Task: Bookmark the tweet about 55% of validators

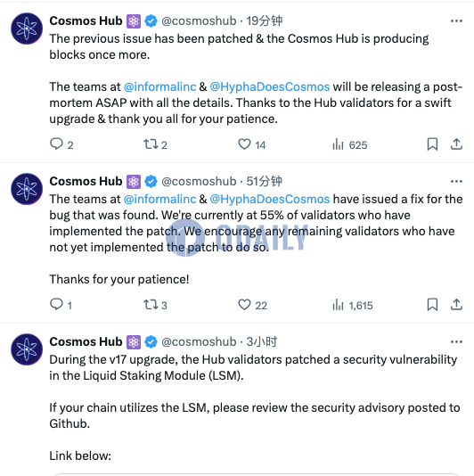Action: tap(432, 305)
